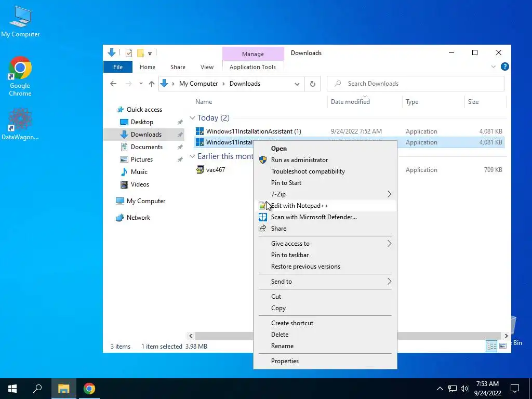Expand the Give access to submenu
This screenshot has height=399, width=532.
[325, 244]
